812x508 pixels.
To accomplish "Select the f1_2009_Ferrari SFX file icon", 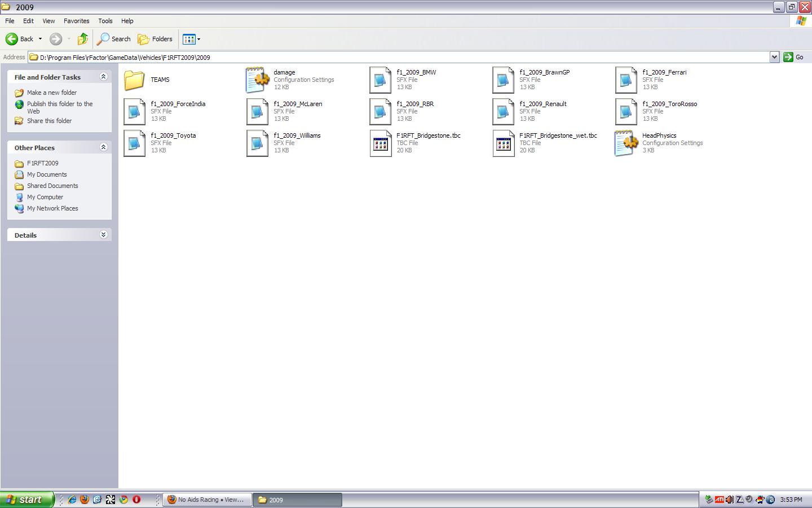I will 626,80.
